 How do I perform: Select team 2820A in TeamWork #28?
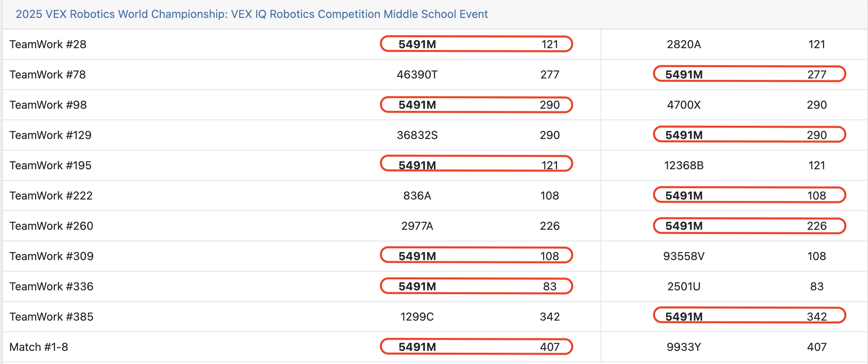[x=684, y=44]
